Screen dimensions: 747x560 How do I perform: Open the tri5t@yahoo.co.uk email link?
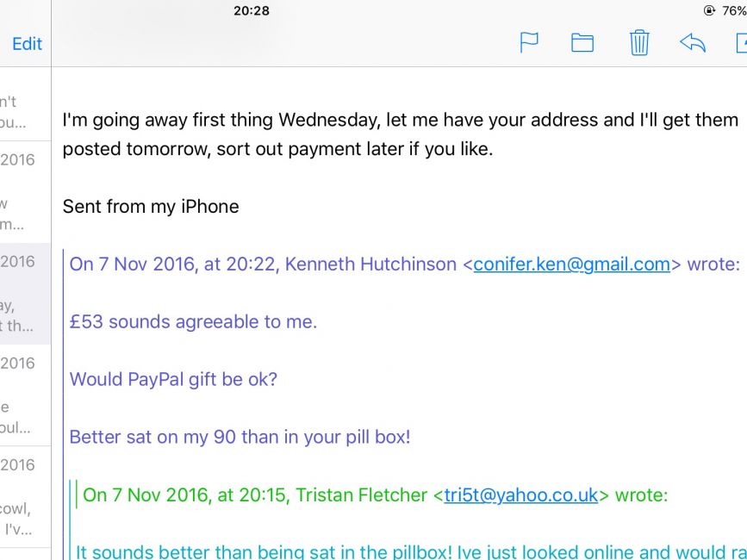[520, 495]
